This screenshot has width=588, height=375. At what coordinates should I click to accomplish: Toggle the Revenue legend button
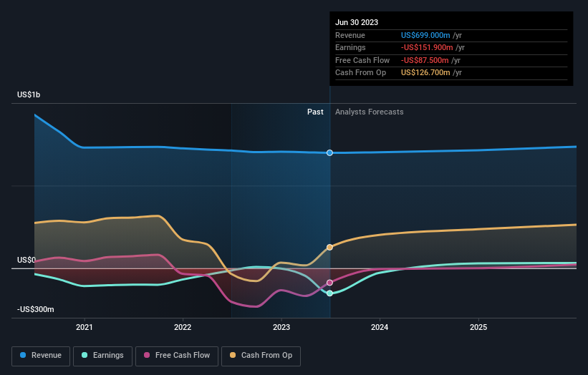[41, 356]
